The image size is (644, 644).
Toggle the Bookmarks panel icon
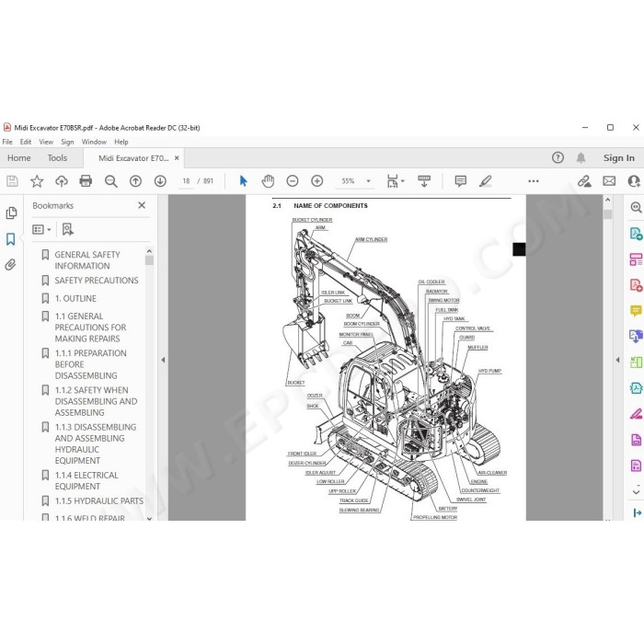pos(11,239)
